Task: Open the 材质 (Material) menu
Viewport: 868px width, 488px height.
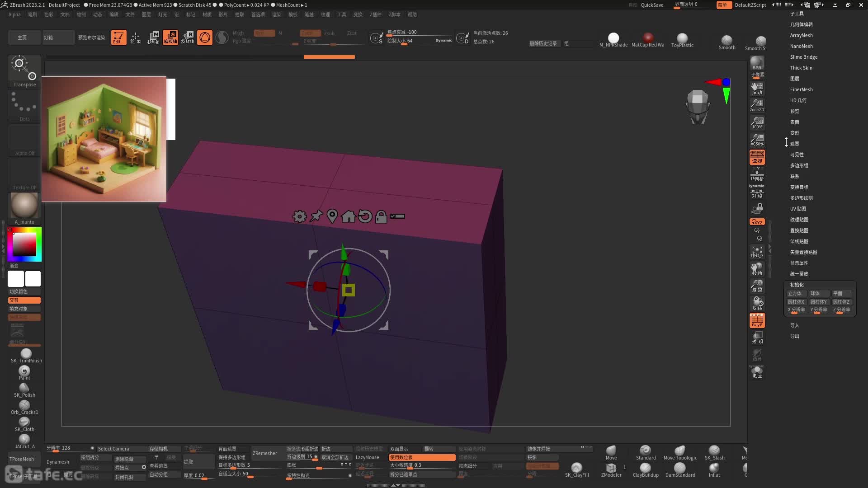Action: 207,14
